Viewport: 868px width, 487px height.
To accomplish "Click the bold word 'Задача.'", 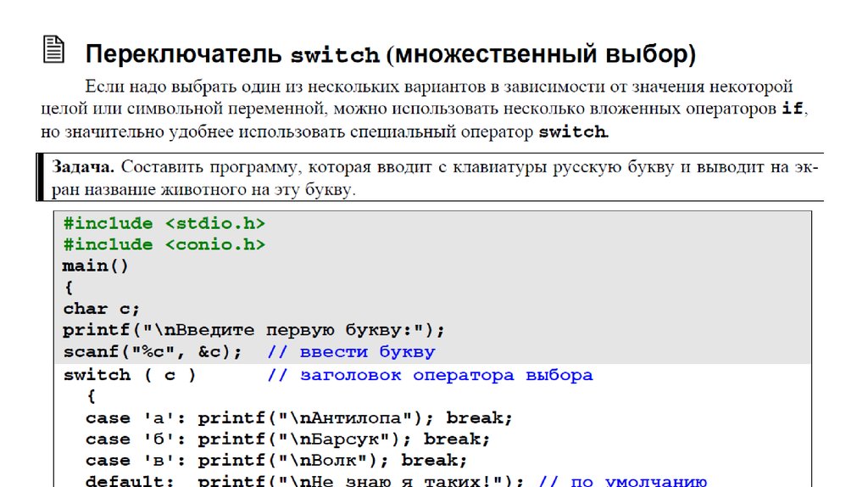I will pyautogui.click(x=84, y=167).
